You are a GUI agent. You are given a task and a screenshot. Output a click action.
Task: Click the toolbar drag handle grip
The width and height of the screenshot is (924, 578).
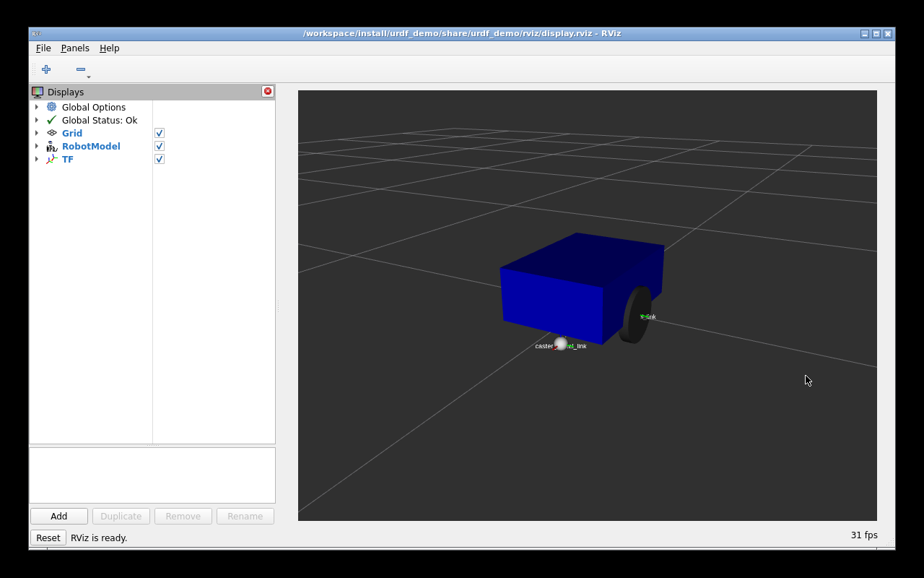tap(33, 69)
